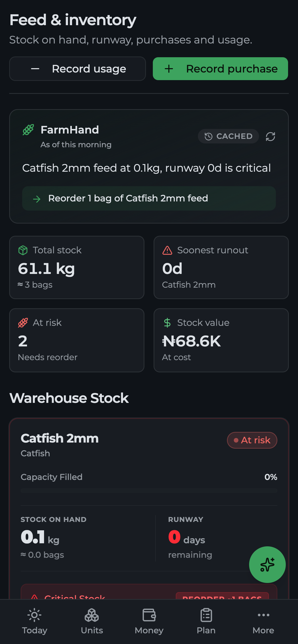298x644 pixels.
Task: Click the Capacity Filled progress bar
Action: pyautogui.click(x=149, y=491)
